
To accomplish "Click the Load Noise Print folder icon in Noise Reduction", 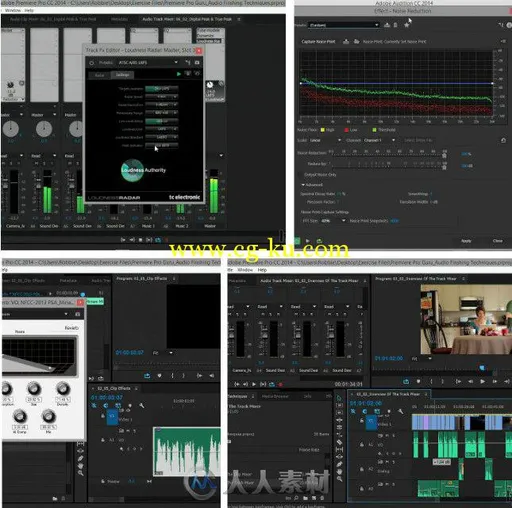I will point(356,42).
